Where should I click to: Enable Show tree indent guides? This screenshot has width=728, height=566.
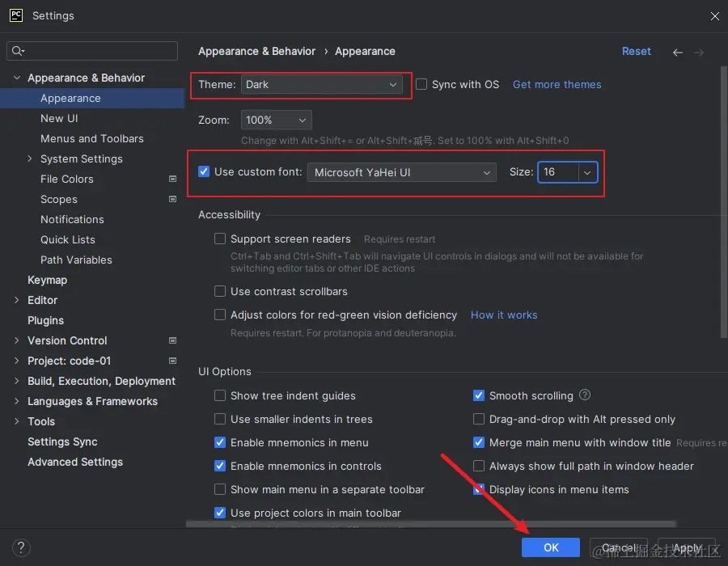tap(219, 395)
